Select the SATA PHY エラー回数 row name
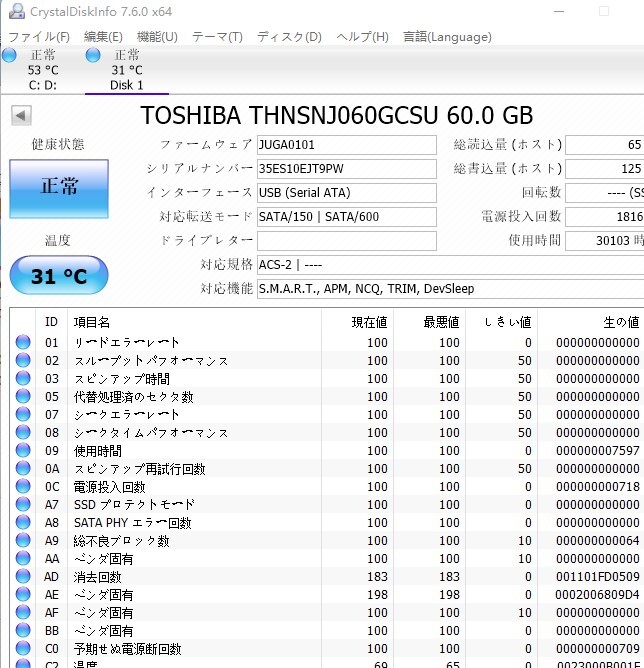 (x=132, y=523)
